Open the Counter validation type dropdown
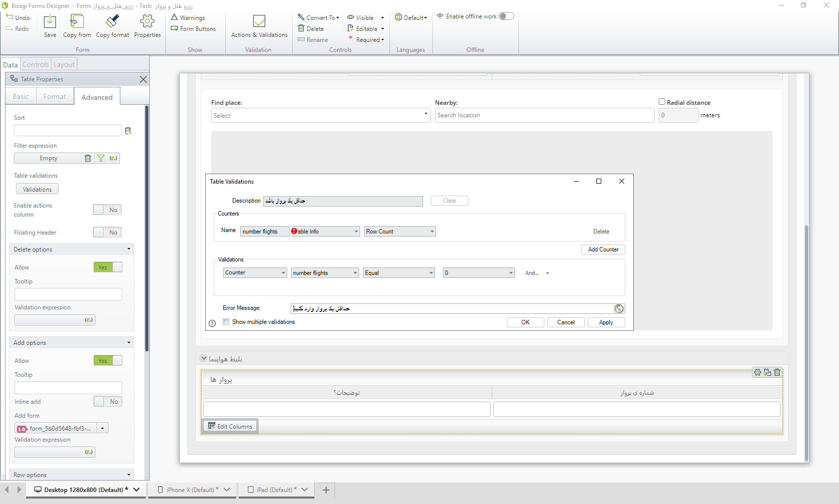 click(255, 273)
